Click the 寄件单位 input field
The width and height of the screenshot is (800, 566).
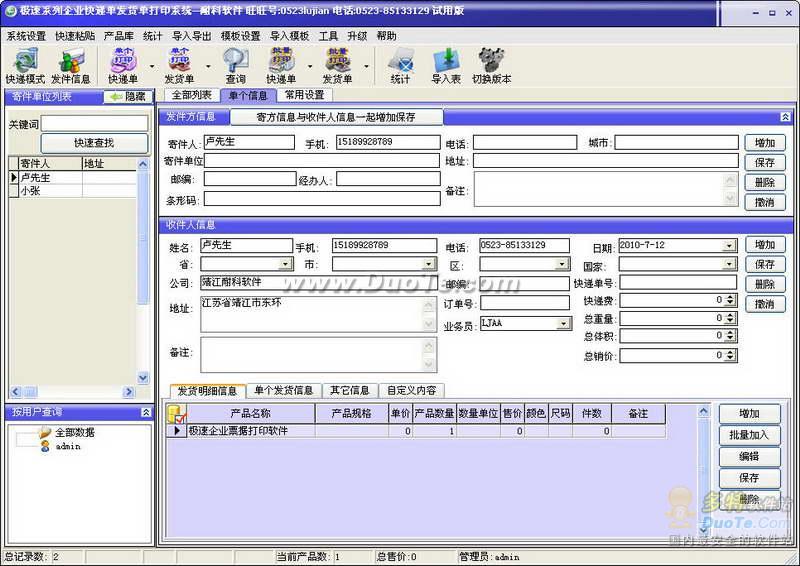(321, 161)
